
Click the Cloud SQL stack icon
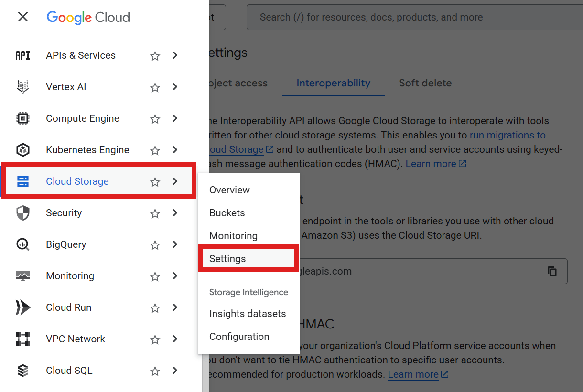23,371
